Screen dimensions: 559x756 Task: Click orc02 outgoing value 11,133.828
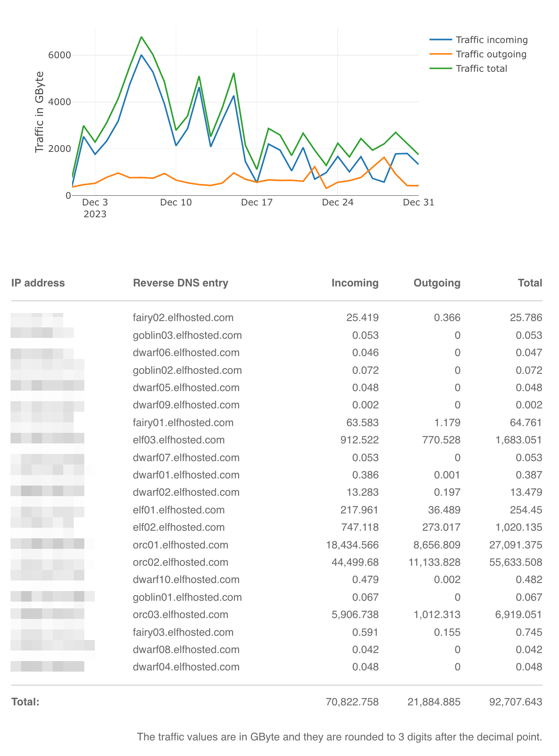click(x=434, y=562)
